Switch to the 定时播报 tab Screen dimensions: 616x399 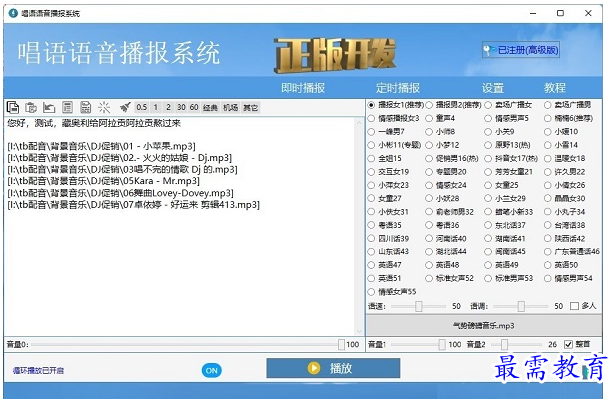[398, 88]
